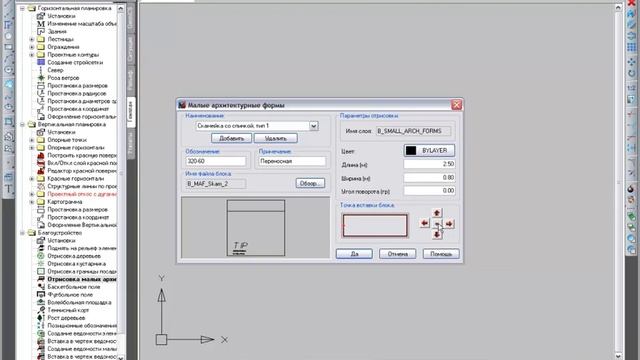Expand the 'Проектные контуры' folder
Viewport: 640px width, 360px height.
pos(32,55)
